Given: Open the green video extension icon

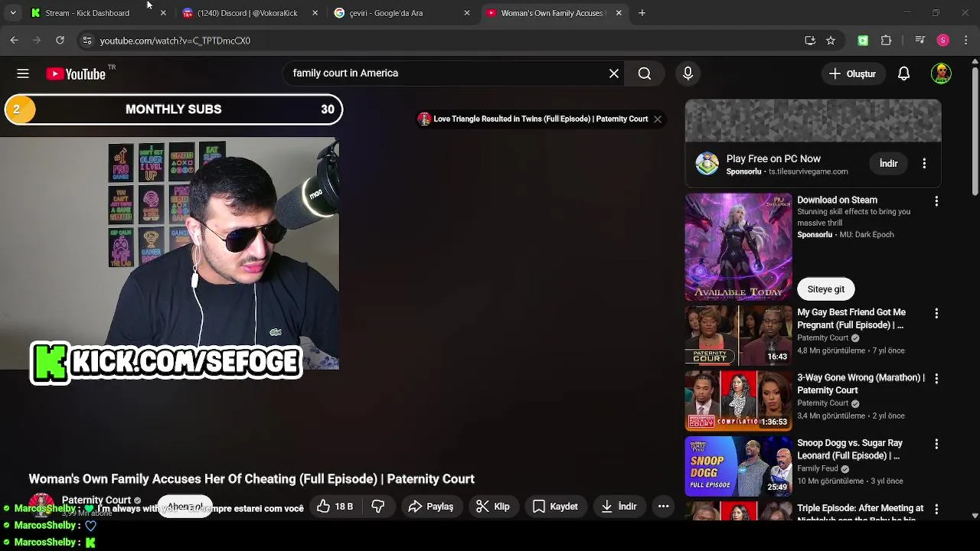Looking at the screenshot, I should click(x=863, y=41).
